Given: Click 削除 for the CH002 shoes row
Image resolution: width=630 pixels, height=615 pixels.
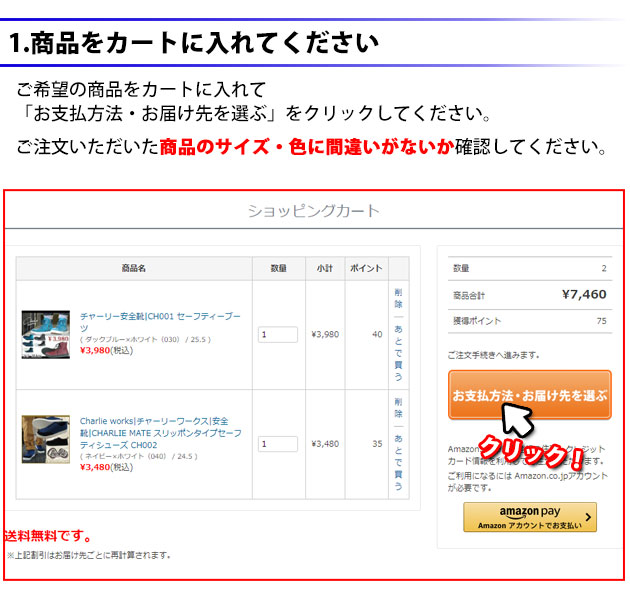Looking at the screenshot, I should pyautogui.click(x=398, y=406).
